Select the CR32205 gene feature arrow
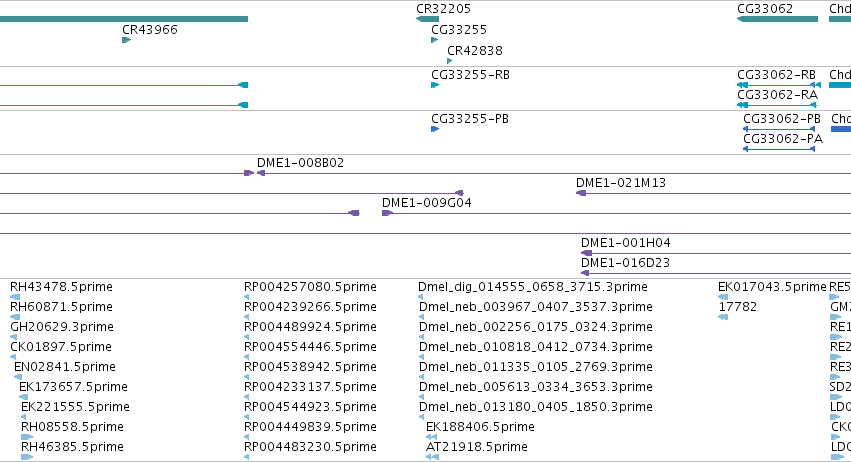 coord(427,19)
